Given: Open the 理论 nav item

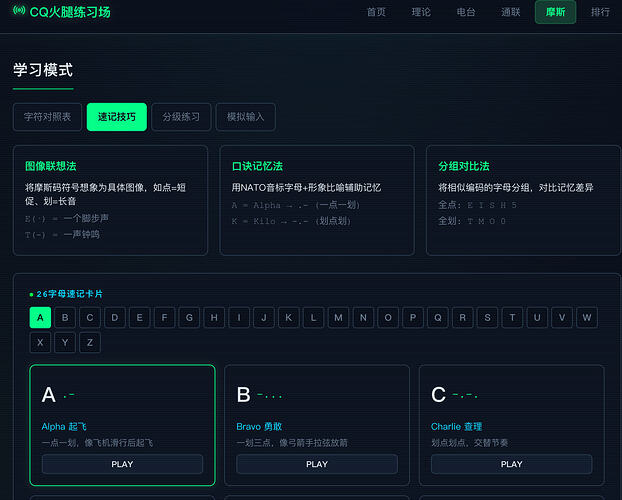Looking at the screenshot, I should tap(421, 12).
